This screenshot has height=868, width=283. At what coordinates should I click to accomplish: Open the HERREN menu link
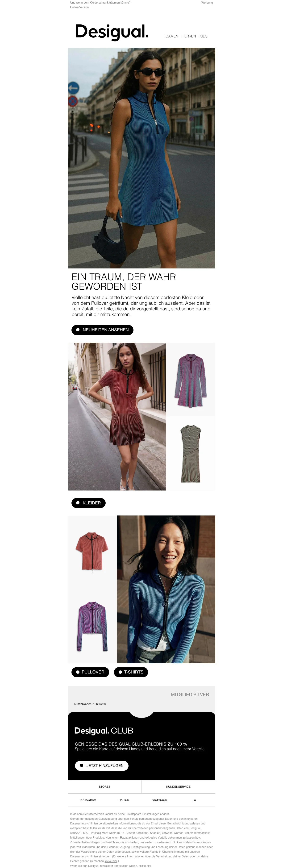[189, 37]
